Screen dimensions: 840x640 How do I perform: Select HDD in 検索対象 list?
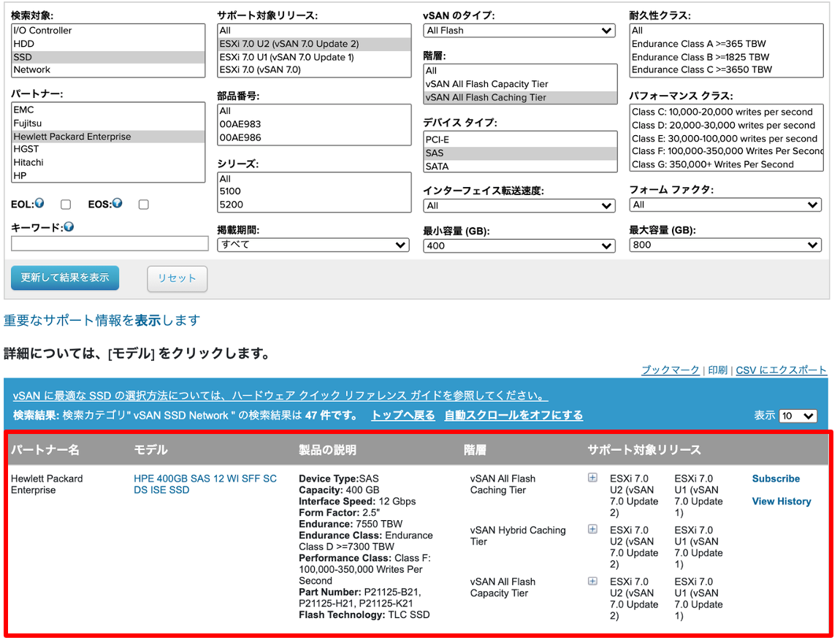(x=107, y=44)
